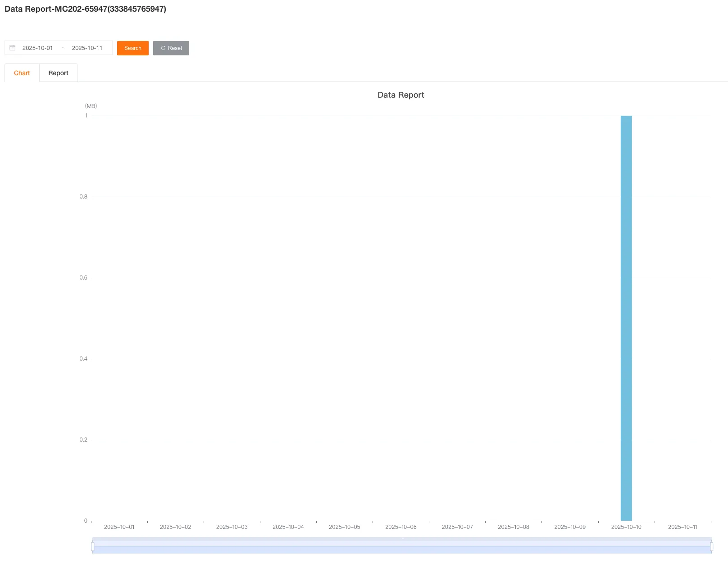Open the calendar icon in the date picker

pyautogui.click(x=13, y=47)
